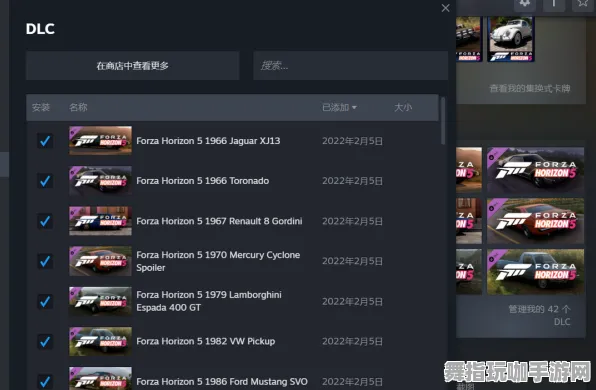Toggle install for 1970 Mercury Cyclone Spoiler
Viewport: 596px width, 390px height.
click(x=45, y=261)
